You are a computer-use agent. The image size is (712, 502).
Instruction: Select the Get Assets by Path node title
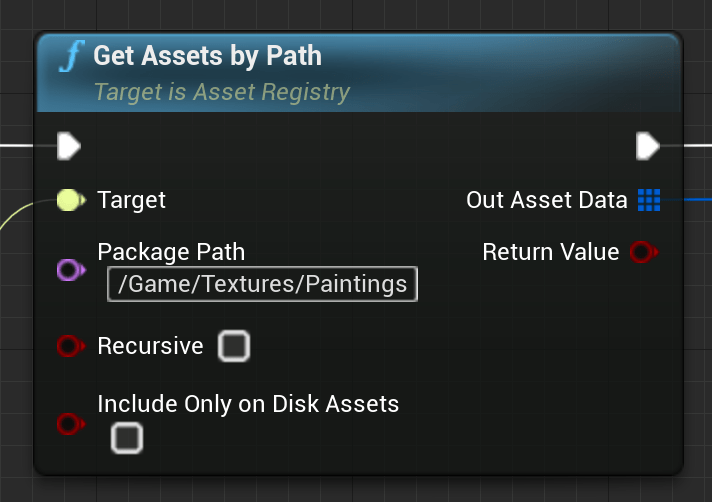coord(207,56)
